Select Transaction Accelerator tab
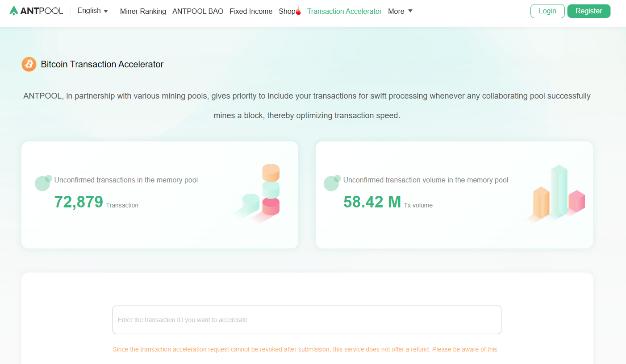 (345, 12)
